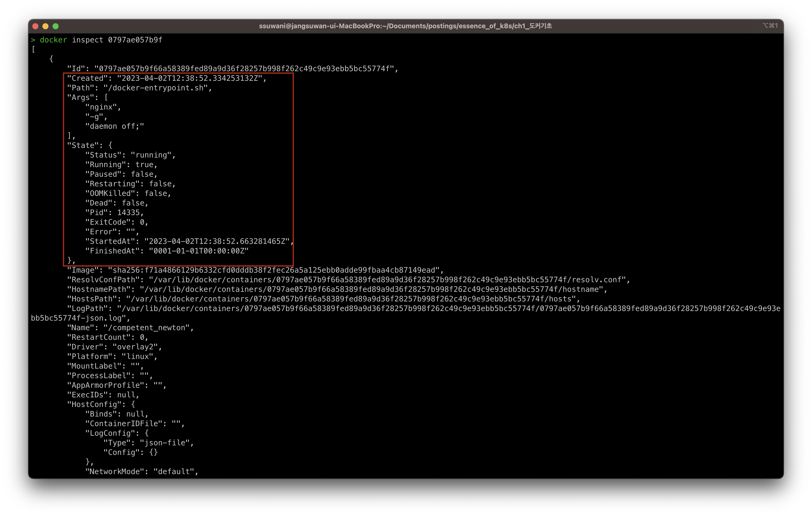Click the "OOMKilled": false line

tap(128, 194)
